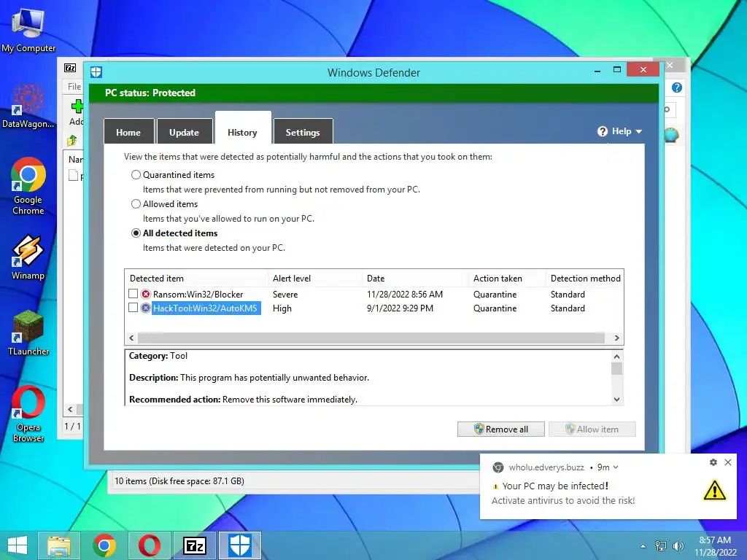Open DataWagon desktop shortcut
The width and height of the screenshot is (747, 560).
click(28, 106)
